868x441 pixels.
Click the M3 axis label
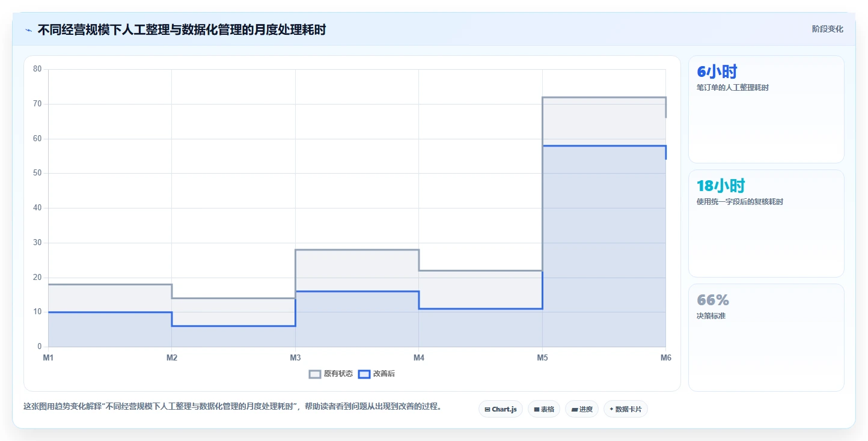295,357
